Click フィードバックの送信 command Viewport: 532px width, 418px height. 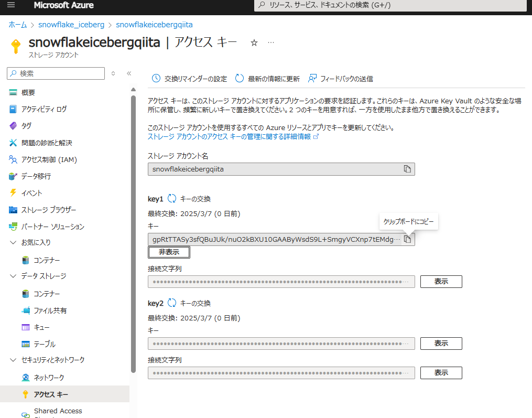[340, 79]
